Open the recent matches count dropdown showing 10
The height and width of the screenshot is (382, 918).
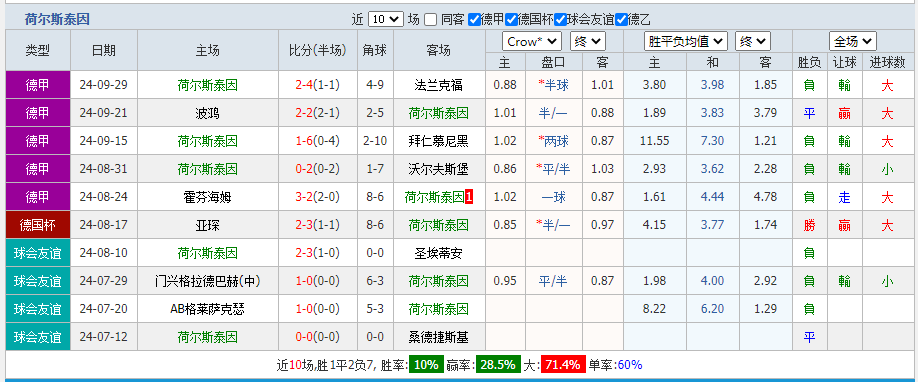point(386,19)
